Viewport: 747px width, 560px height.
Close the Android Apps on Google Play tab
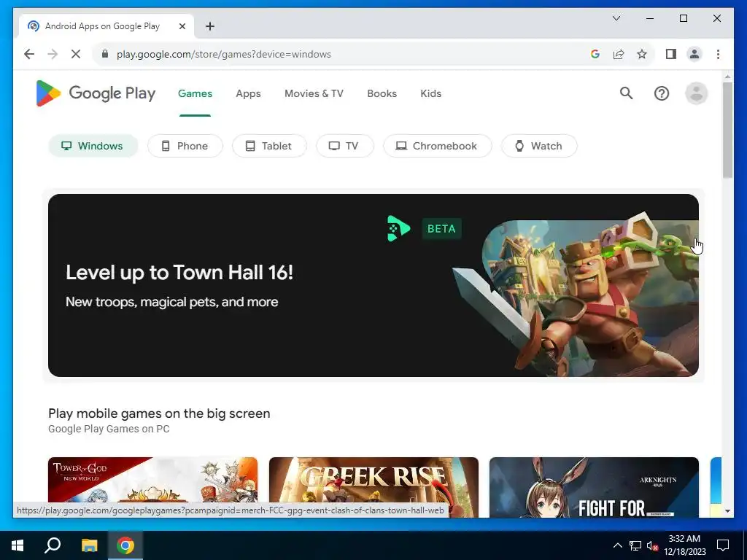click(x=182, y=26)
